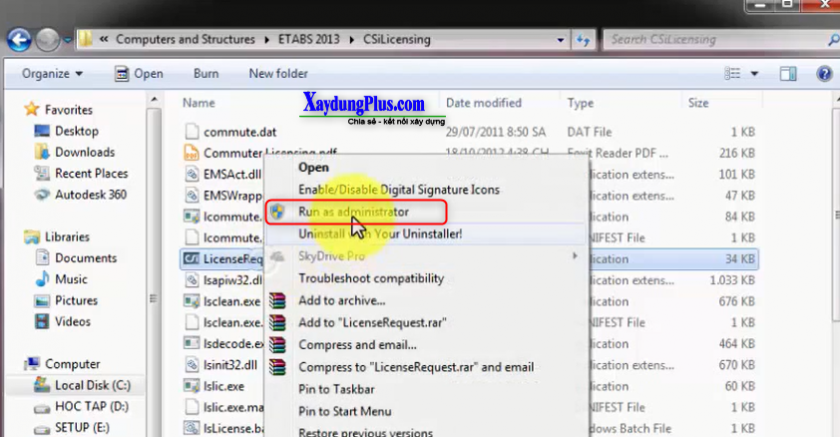Toggle the preview pane icon

click(788, 74)
